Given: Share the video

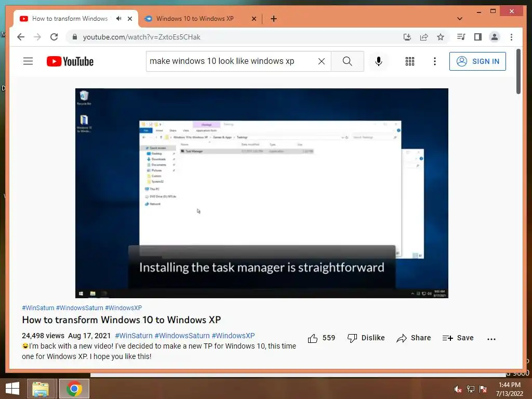Looking at the screenshot, I should 414,338.
